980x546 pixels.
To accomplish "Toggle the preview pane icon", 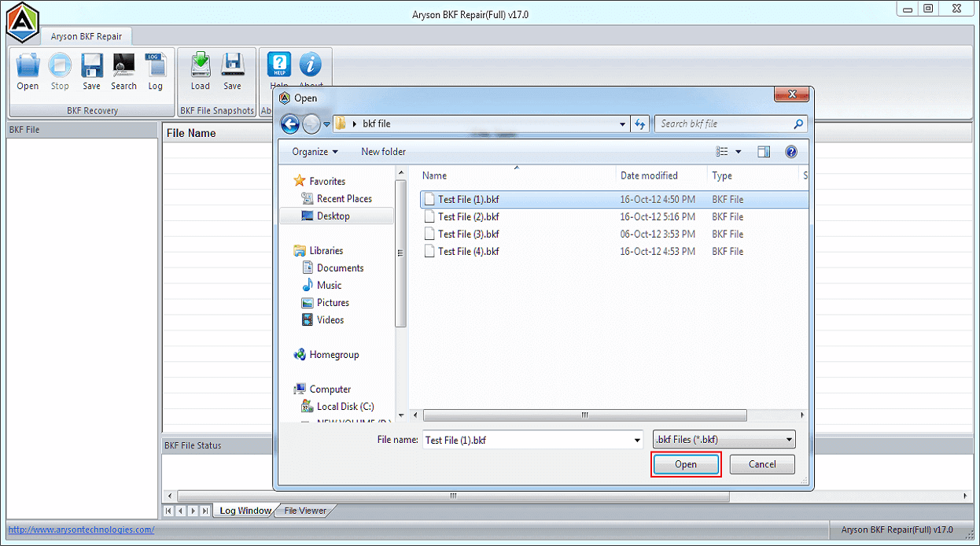I will tap(763, 152).
